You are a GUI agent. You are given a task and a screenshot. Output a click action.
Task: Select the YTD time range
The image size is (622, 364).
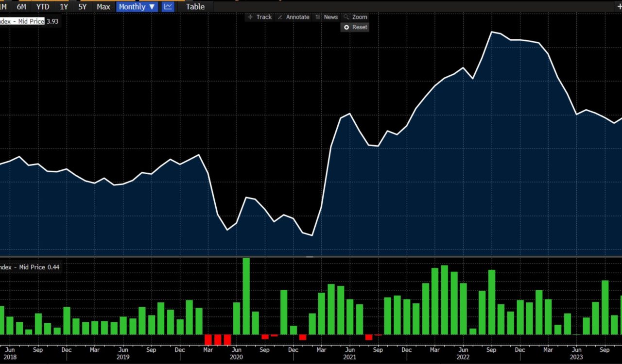[x=43, y=7]
